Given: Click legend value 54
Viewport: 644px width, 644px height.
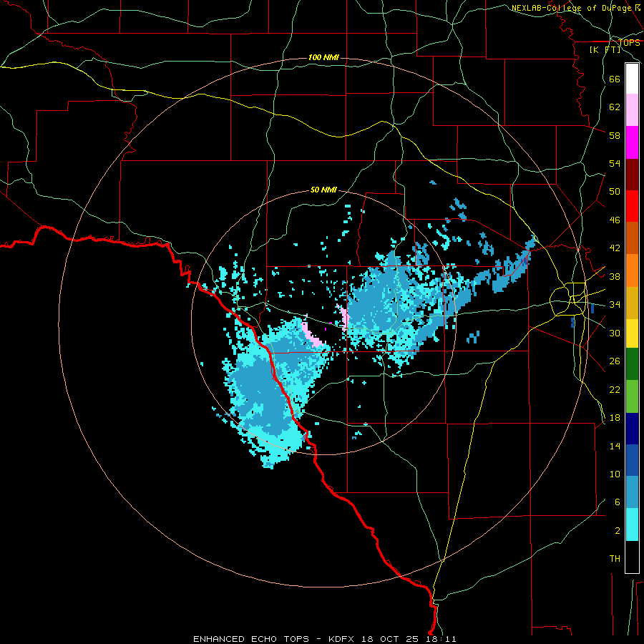Looking at the screenshot, I should click(615, 163).
